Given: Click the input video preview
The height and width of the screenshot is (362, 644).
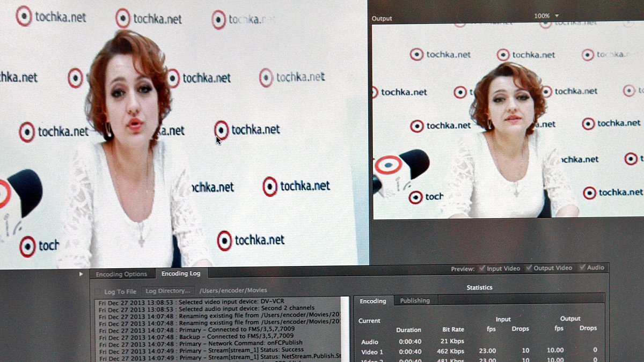Looking at the screenshot, I should tap(184, 133).
